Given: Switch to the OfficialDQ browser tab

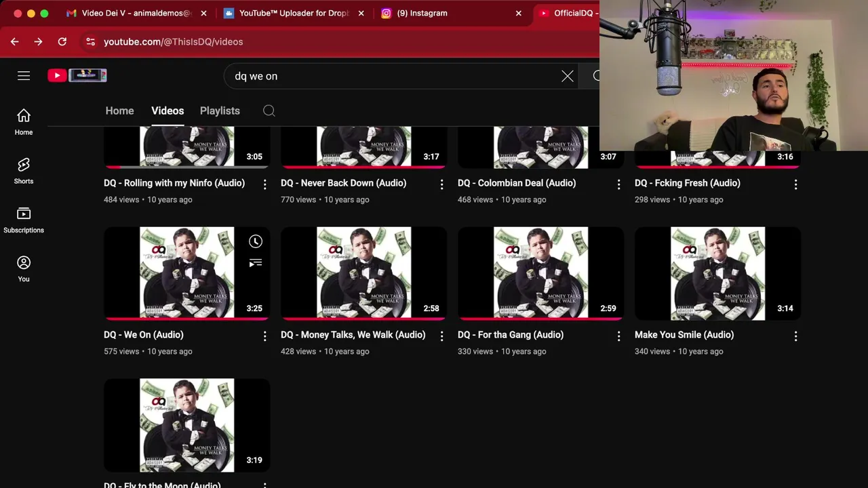Looking at the screenshot, I should click(x=567, y=13).
